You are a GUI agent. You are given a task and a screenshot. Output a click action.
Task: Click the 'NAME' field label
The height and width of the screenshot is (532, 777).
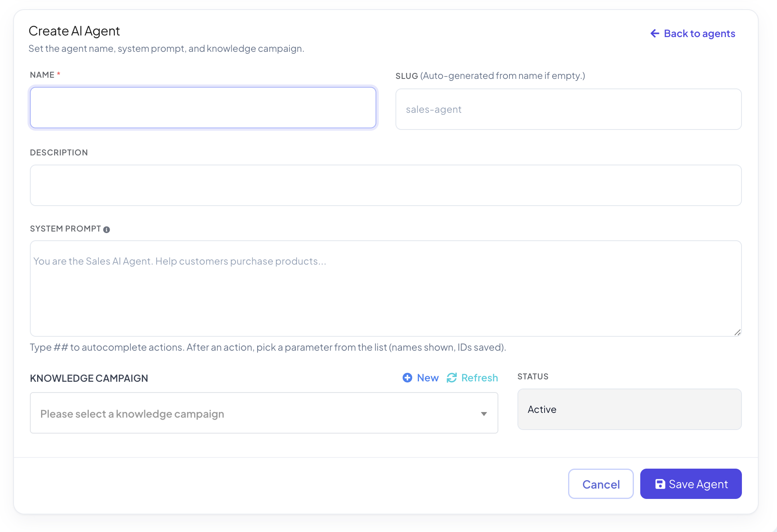pyautogui.click(x=42, y=75)
